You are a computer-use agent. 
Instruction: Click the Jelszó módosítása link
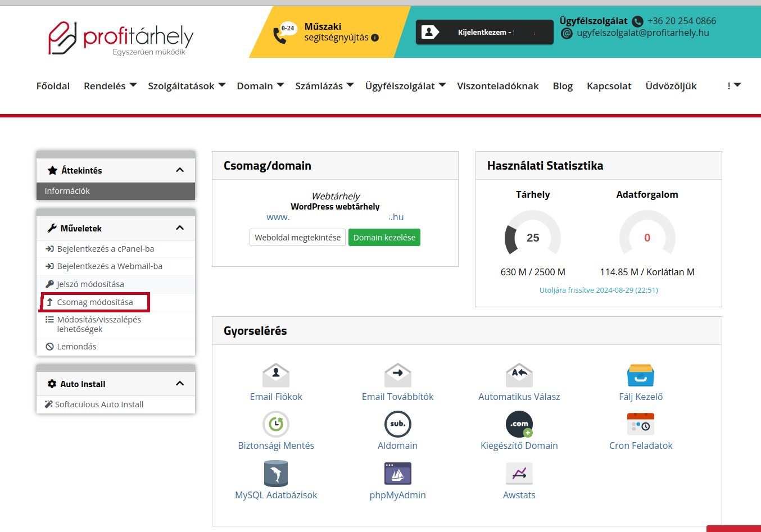point(90,284)
